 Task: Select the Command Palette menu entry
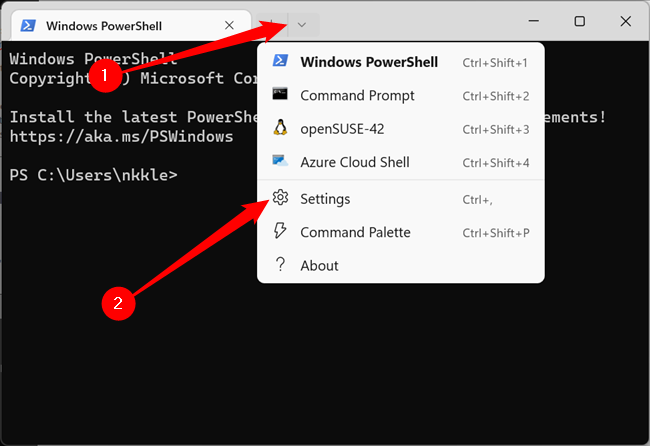(355, 232)
